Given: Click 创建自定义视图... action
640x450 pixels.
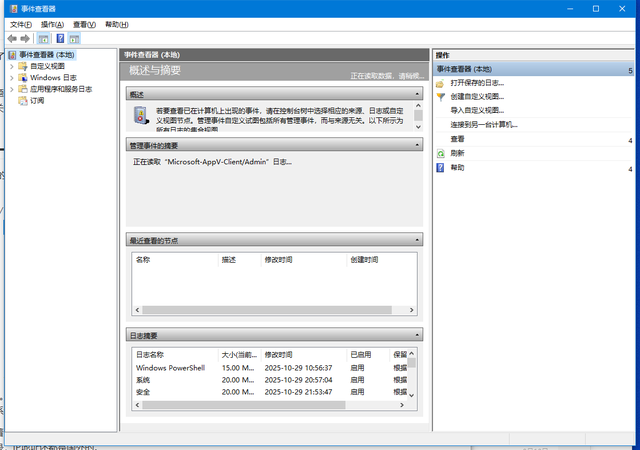Looking at the screenshot, I should (477, 97).
